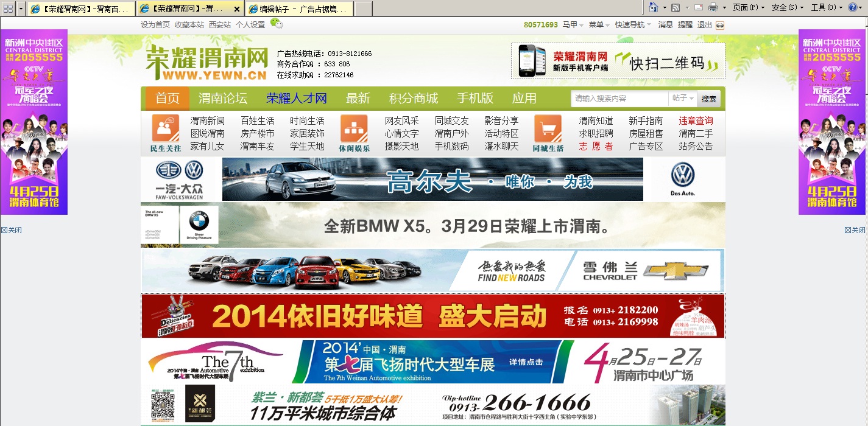Viewport: 868px width, 426px height.
Task: Open the 渭南论坛 navigation tab
Action: (222, 99)
